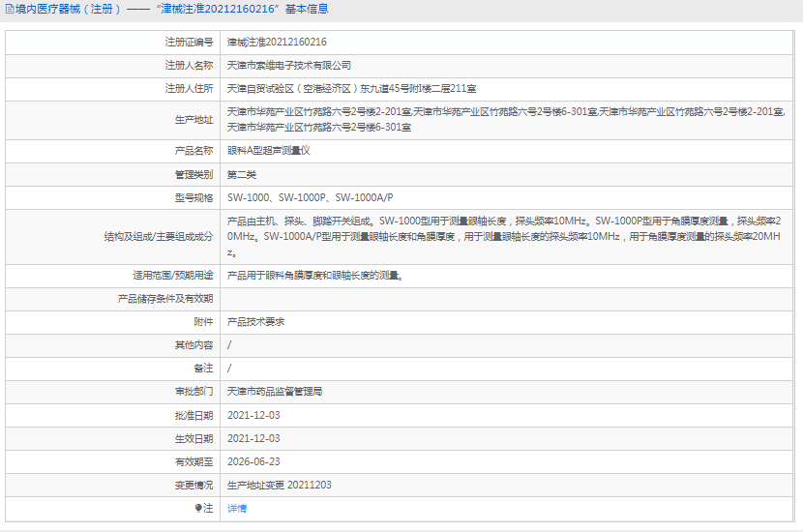The width and height of the screenshot is (803, 532).
Task: Select the 管理类别 label
Action: [193, 175]
